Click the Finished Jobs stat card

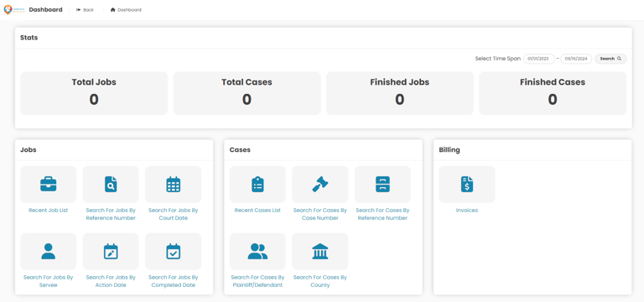pos(400,93)
